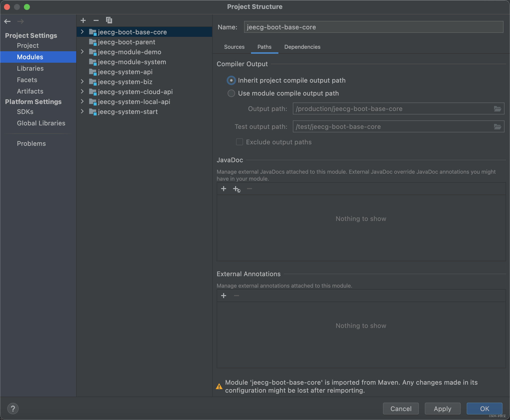Add external annotation with plus icon
510x420 pixels.
click(x=223, y=296)
